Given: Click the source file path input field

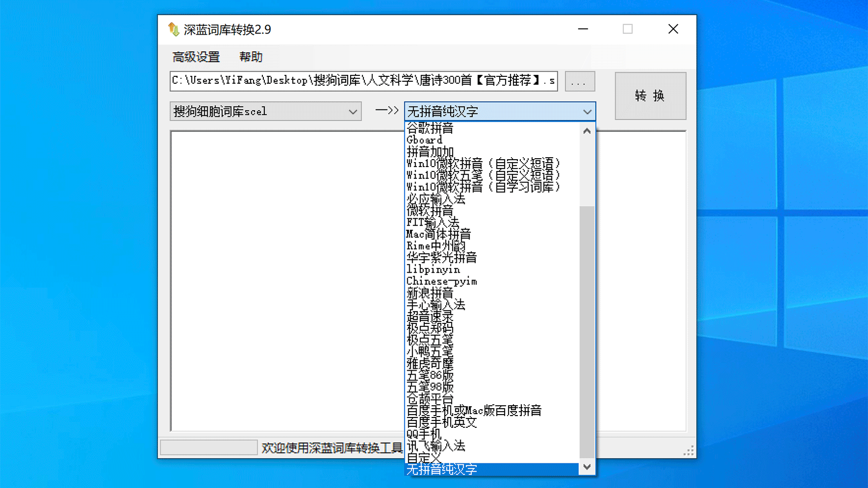Looking at the screenshot, I should coord(363,81).
